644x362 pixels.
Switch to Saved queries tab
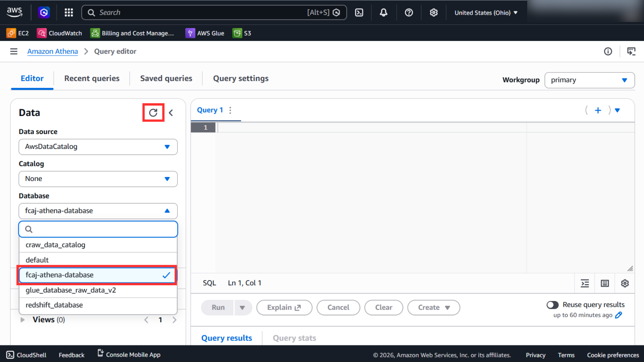[166, 78]
